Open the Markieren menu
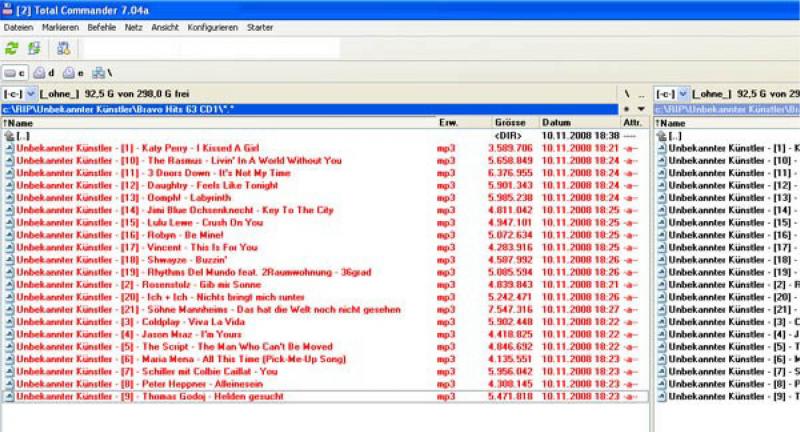The height and width of the screenshot is (432, 800). pos(60,28)
